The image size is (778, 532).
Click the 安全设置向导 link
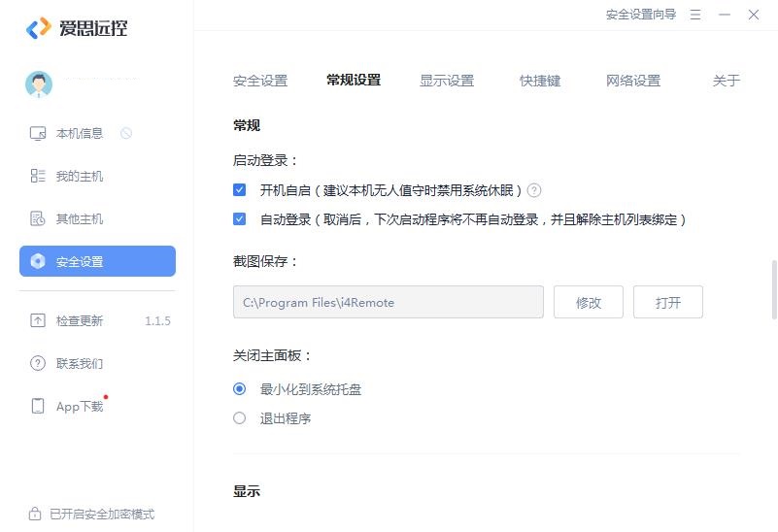point(641,15)
